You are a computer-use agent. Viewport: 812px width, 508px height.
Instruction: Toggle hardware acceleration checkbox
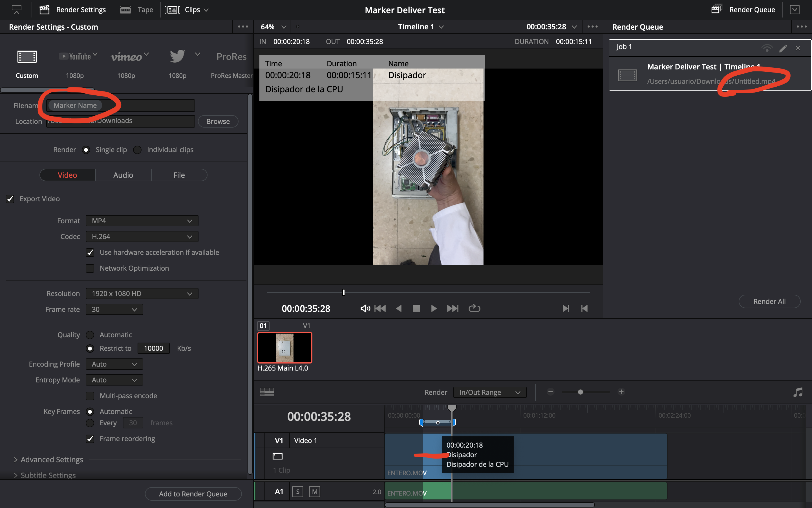(x=90, y=253)
